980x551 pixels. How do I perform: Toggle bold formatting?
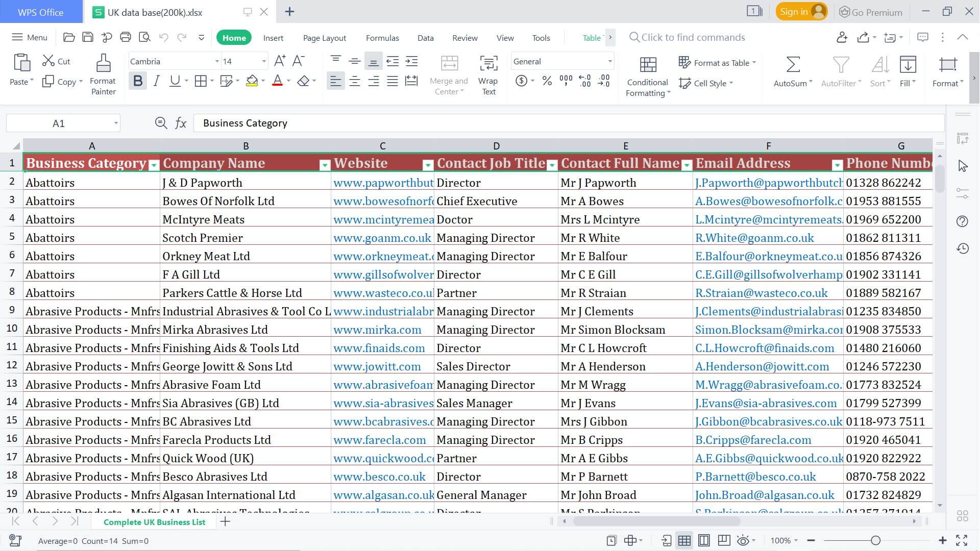click(137, 81)
